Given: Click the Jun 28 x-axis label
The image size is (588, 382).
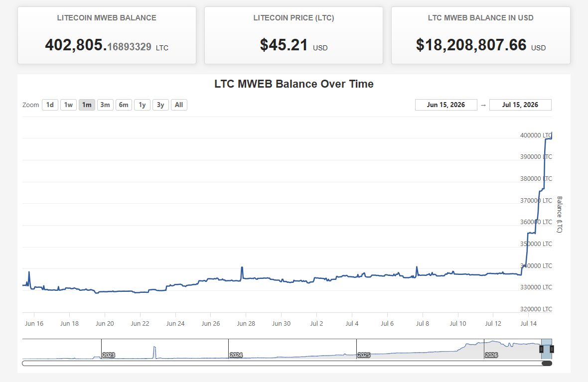Looking at the screenshot, I should [x=246, y=324].
